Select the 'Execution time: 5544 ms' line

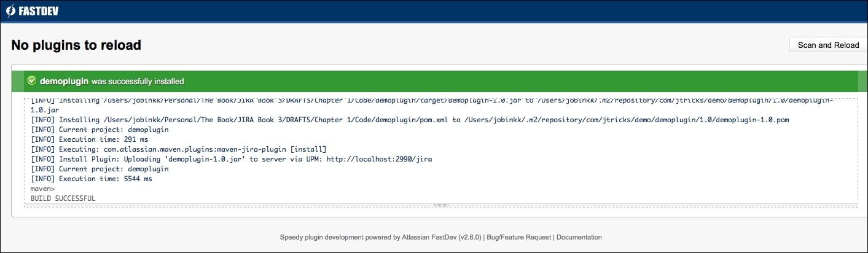click(x=92, y=179)
